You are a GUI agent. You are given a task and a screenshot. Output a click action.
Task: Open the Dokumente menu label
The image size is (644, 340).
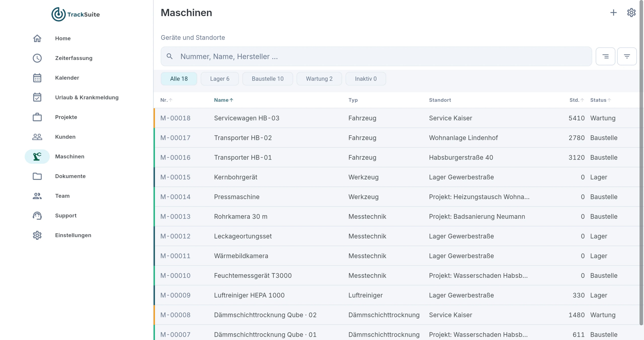pyautogui.click(x=70, y=176)
